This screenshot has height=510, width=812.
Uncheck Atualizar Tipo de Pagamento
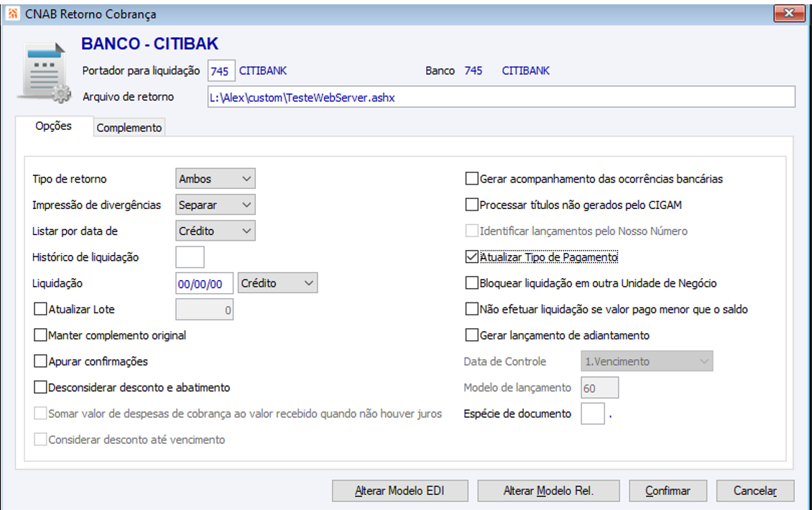point(472,257)
